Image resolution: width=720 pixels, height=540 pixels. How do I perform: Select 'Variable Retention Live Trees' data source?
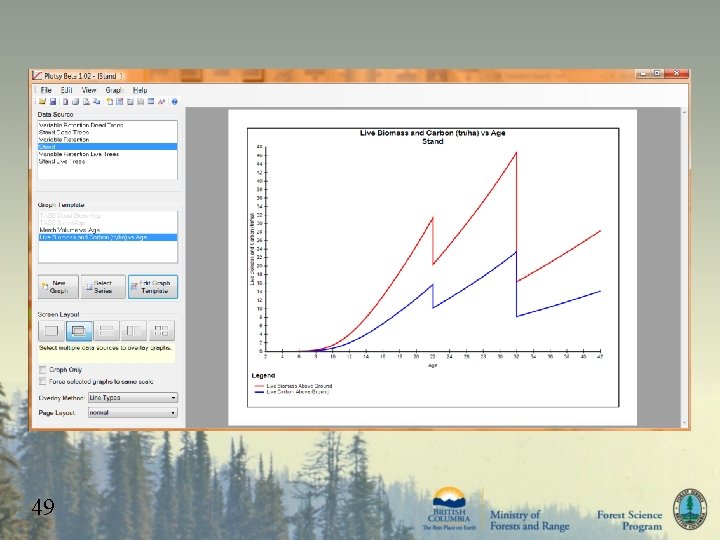point(107,154)
